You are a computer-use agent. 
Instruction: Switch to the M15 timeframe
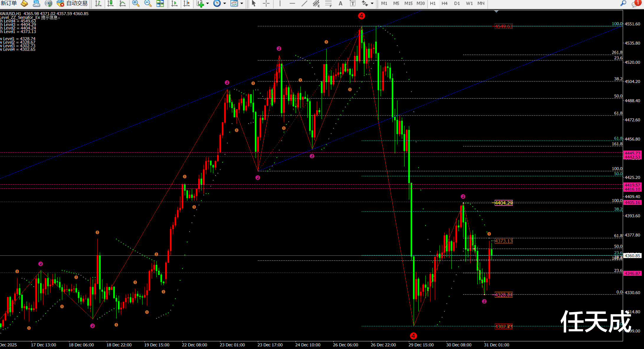point(408,4)
